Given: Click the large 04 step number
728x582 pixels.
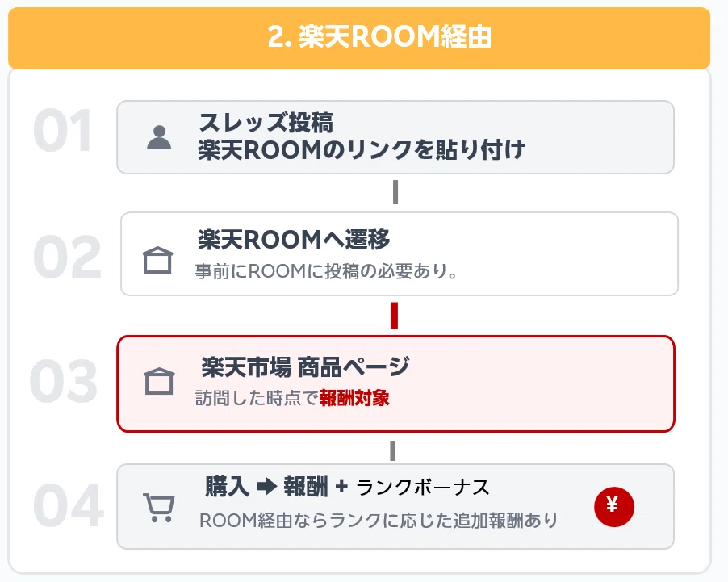Looking at the screenshot, I should coord(69,508).
